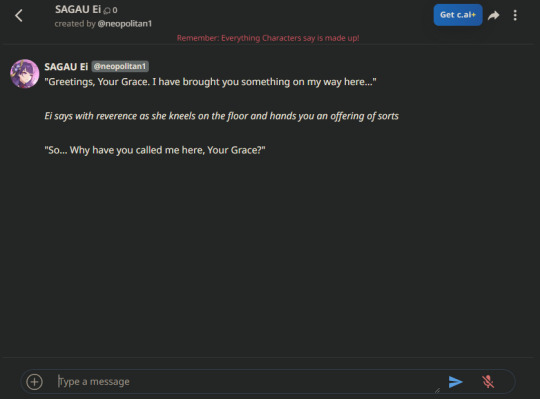Select the italic narration about Ei kneeling
Image resolution: width=540 pixels, height=399 pixels.
(221, 116)
